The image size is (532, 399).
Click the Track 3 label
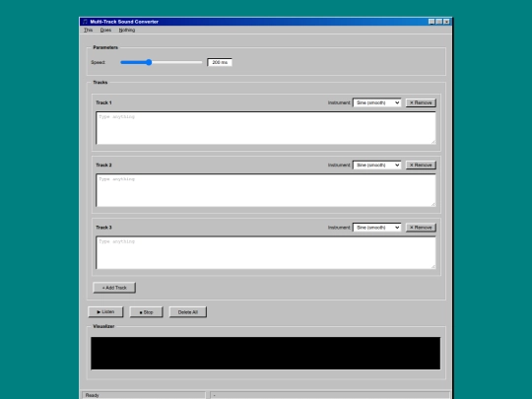(x=103, y=228)
